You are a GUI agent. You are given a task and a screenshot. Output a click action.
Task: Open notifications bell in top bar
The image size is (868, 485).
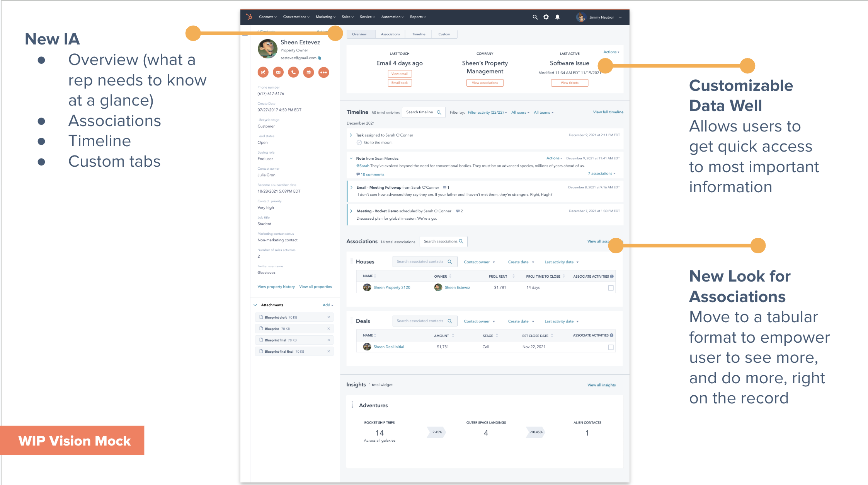tap(557, 17)
